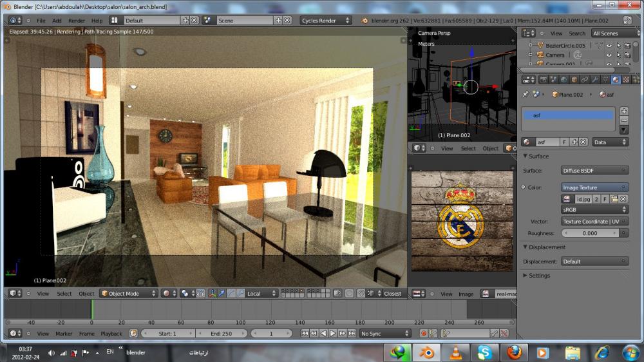Open the Playback menu in the timeline

111,334
